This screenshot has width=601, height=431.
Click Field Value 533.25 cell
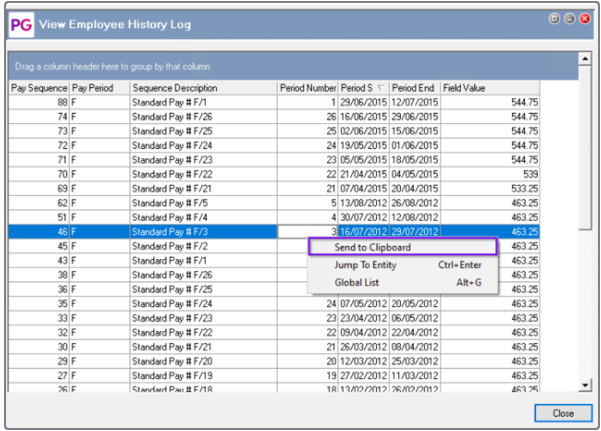pos(490,189)
